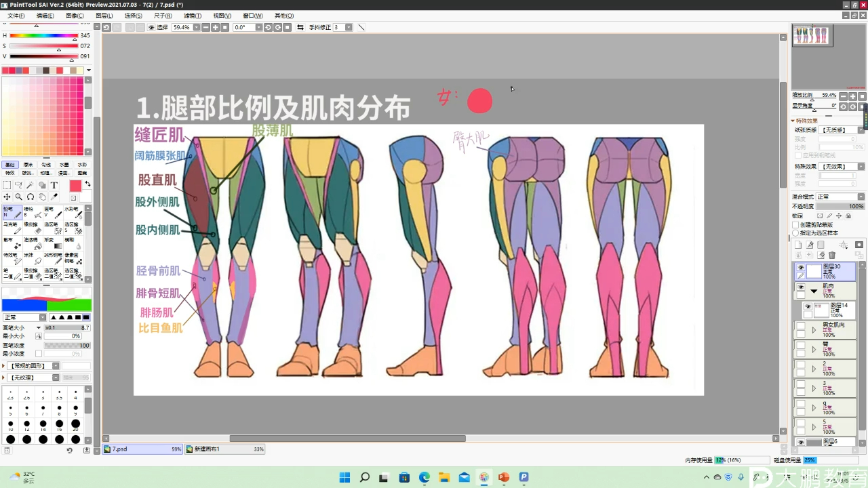Viewport: 868px width, 488px height.
Task: Click the red foreground color swatch
Action: point(75,186)
